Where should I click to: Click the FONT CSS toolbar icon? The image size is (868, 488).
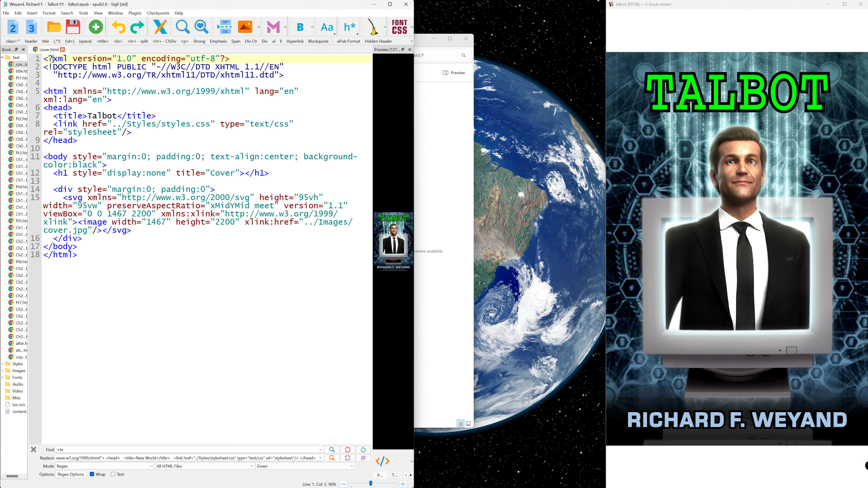pos(399,27)
